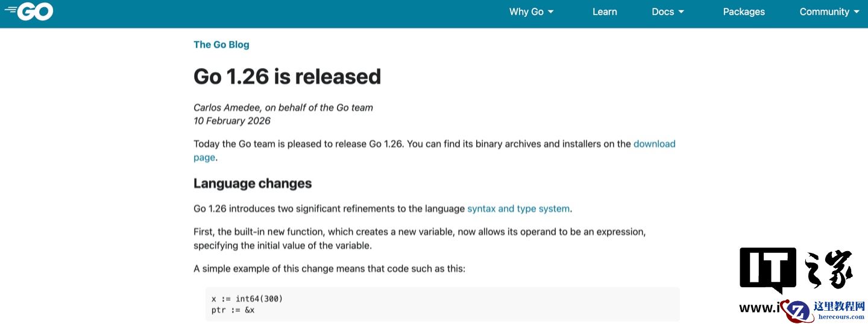Image resolution: width=868 pixels, height=324 pixels.
Task: Click the IT之家 watermark logo
Action: (x=796, y=271)
